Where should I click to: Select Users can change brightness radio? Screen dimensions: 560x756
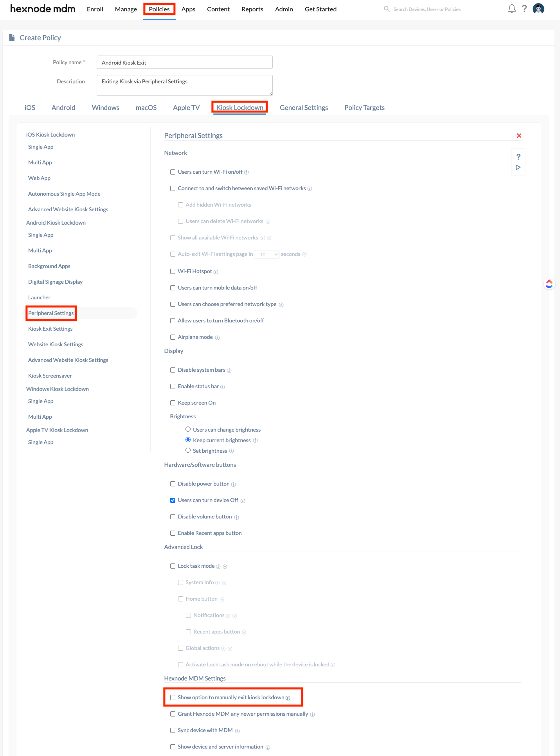pyautogui.click(x=188, y=429)
